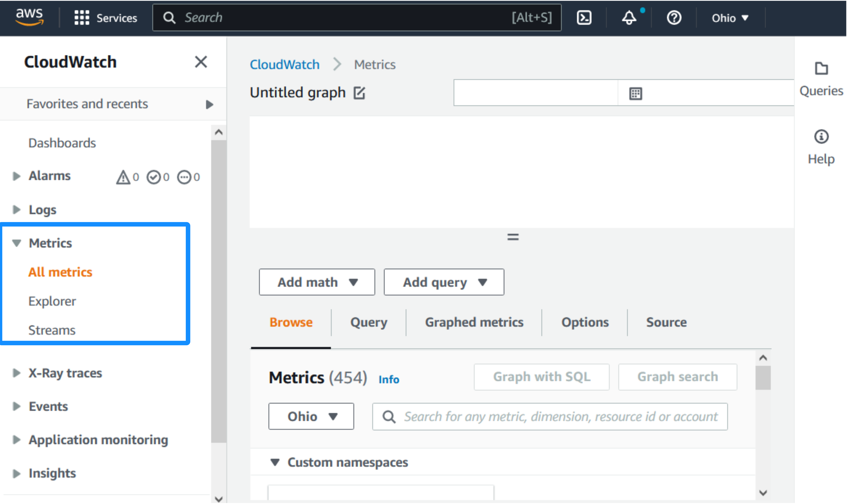Click the Graph with SQL button

click(x=541, y=377)
